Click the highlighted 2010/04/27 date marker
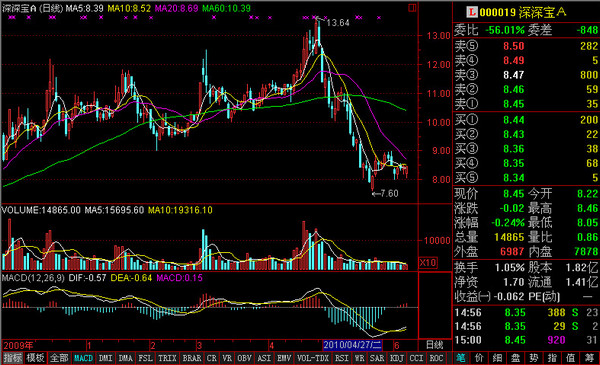This screenshot has height=365, width=600. [x=352, y=345]
